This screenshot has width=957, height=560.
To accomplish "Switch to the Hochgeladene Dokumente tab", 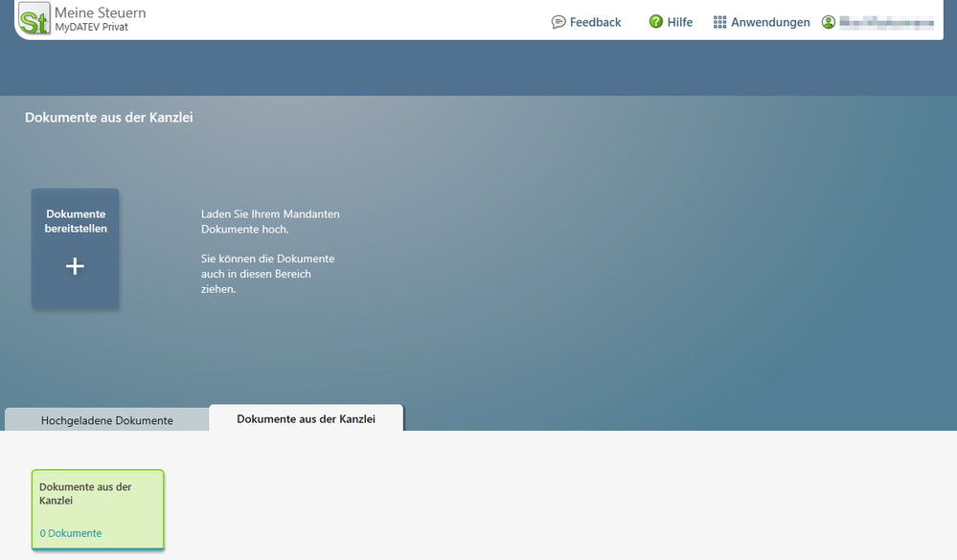I will pos(106,420).
